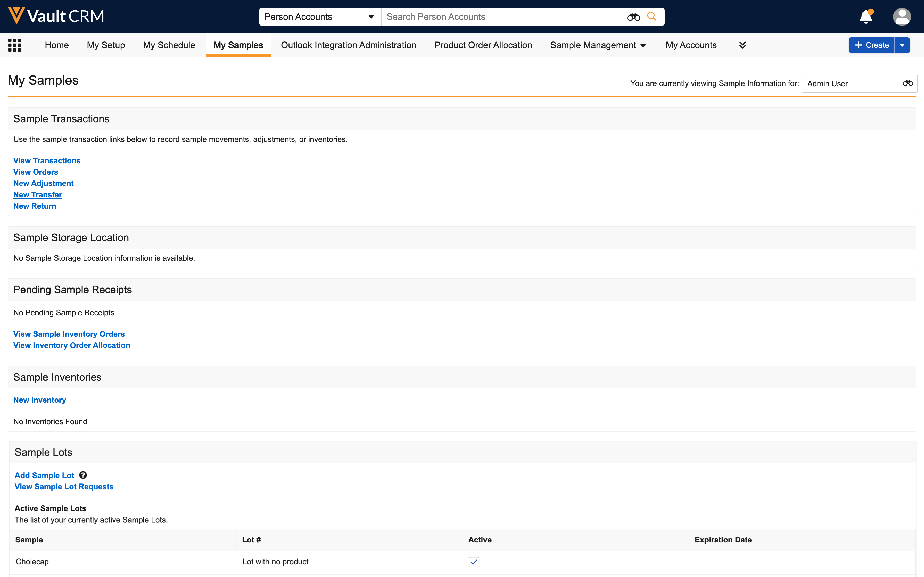The height and width of the screenshot is (577, 924).
Task: Open the user profile avatar
Action: tap(902, 17)
